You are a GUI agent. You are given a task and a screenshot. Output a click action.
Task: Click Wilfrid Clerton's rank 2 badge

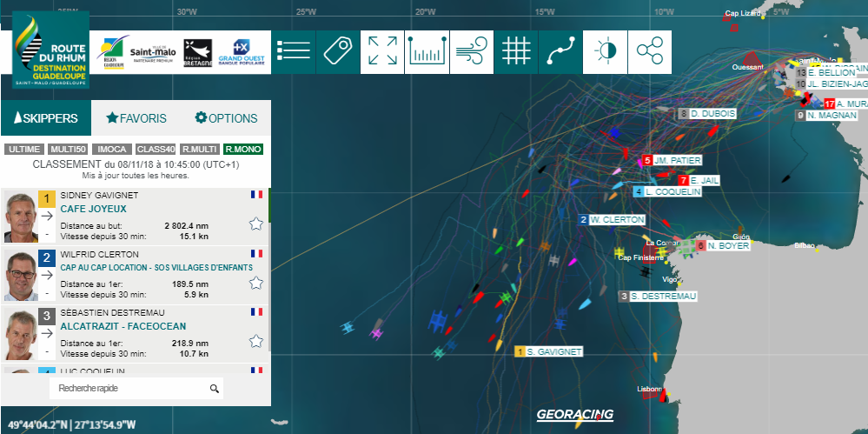click(47, 257)
